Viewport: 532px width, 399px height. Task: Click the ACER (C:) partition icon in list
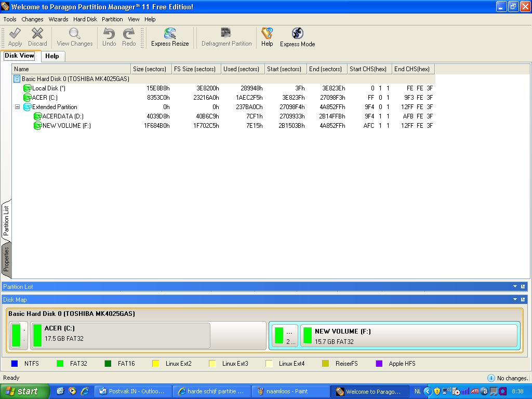[x=27, y=98]
